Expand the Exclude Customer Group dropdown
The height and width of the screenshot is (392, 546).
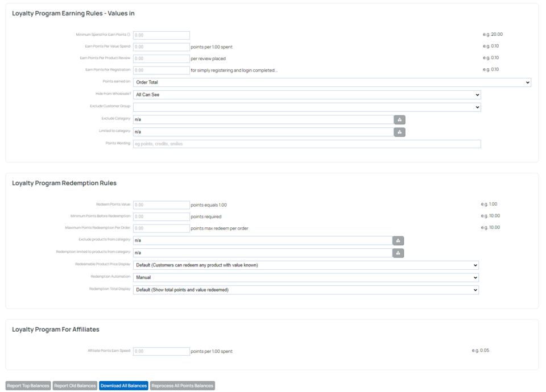point(307,107)
